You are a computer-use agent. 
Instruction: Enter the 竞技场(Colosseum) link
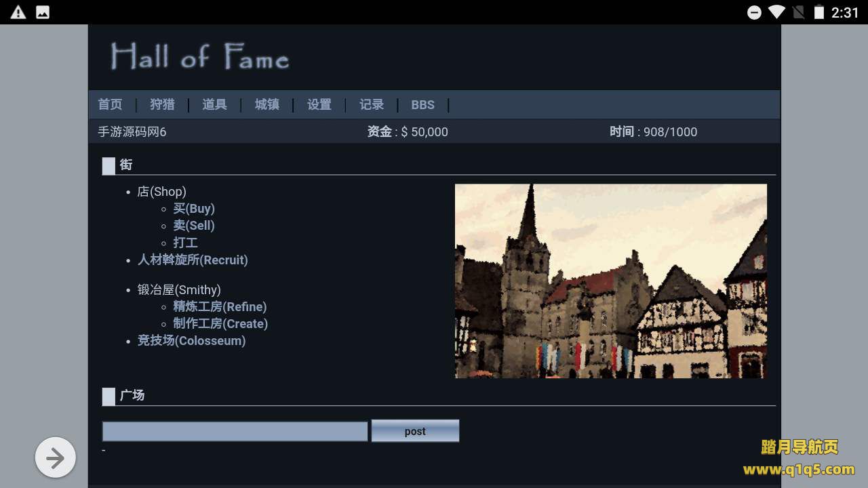pos(191,341)
